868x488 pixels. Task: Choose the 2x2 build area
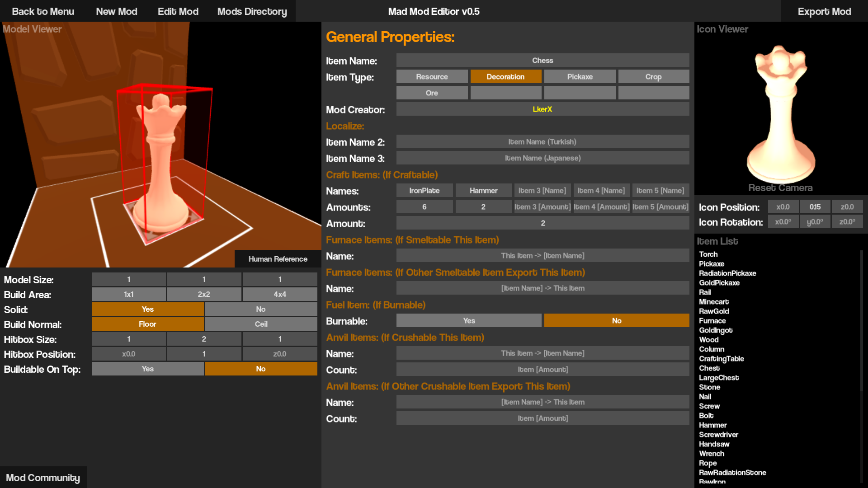pos(204,294)
